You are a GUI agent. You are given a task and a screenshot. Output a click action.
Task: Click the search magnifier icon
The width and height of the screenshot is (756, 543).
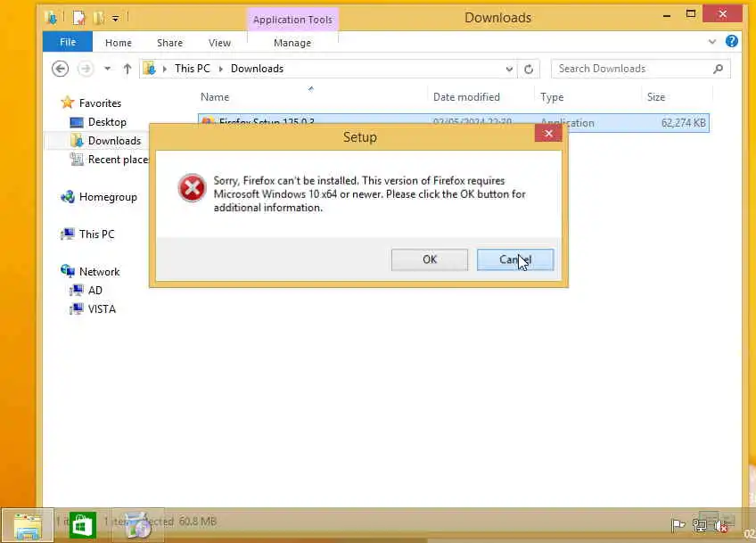coord(719,69)
